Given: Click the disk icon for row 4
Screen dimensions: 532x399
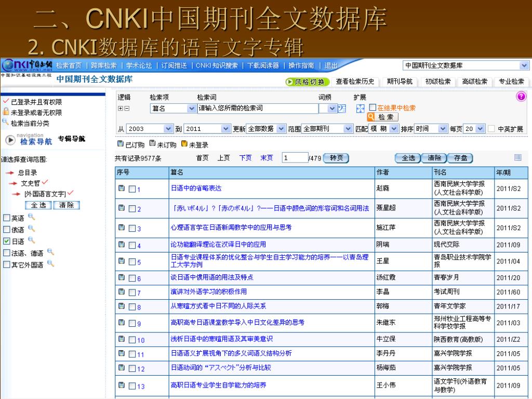Looking at the screenshot, I should click(x=121, y=244).
